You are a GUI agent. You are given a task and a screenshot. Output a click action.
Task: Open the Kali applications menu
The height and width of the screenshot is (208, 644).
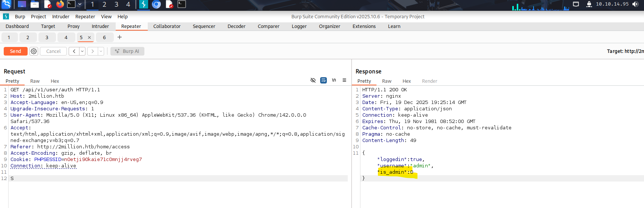click(6, 4)
